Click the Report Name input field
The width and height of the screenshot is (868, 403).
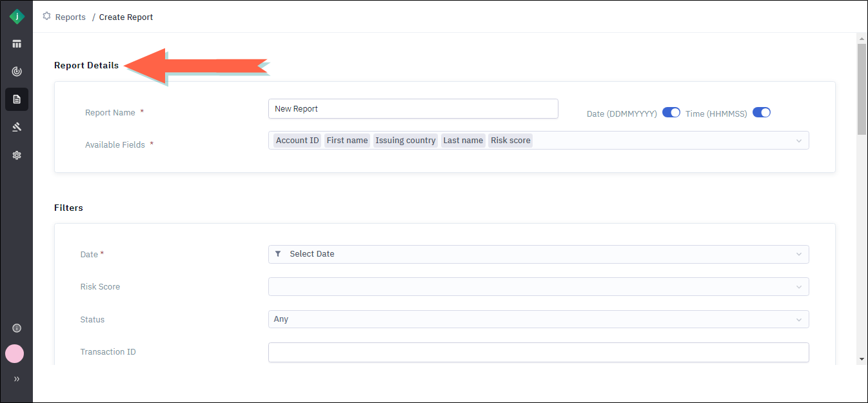[x=413, y=109]
